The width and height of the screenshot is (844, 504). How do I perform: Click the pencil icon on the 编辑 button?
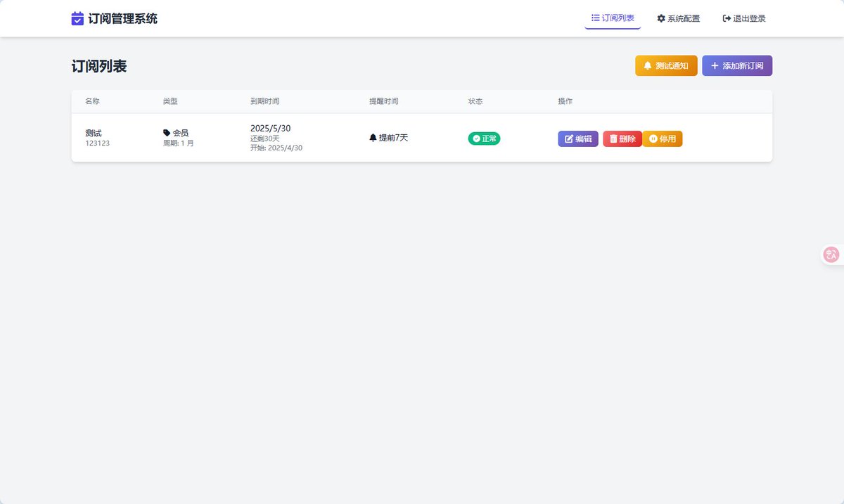(x=568, y=138)
